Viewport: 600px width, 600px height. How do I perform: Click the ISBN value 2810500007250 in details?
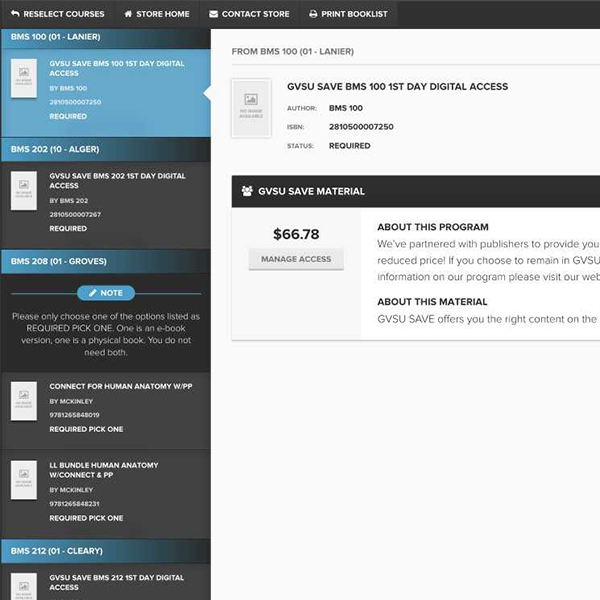coord(361,127)
